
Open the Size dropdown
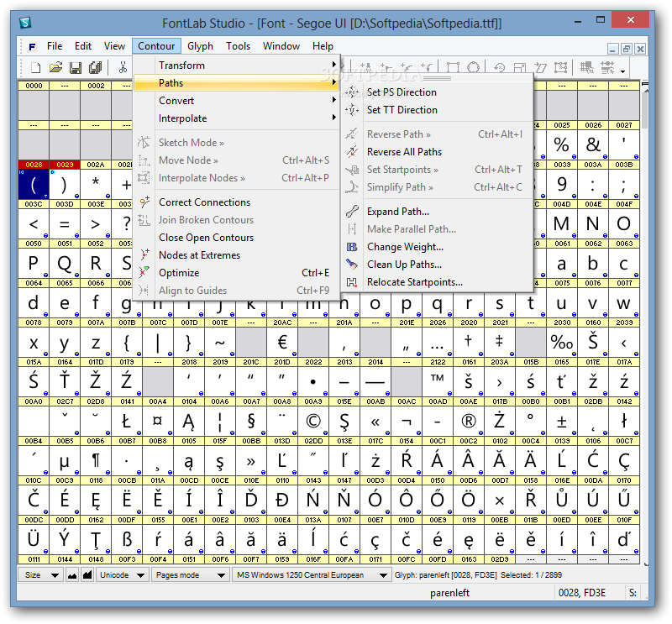(x=40, y=575)
